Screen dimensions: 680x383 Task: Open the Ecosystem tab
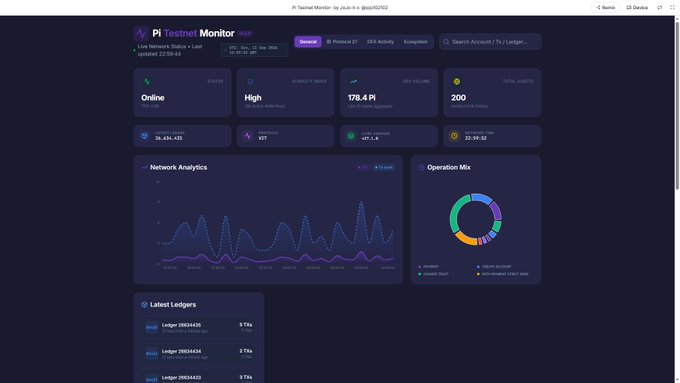[415, 42]
